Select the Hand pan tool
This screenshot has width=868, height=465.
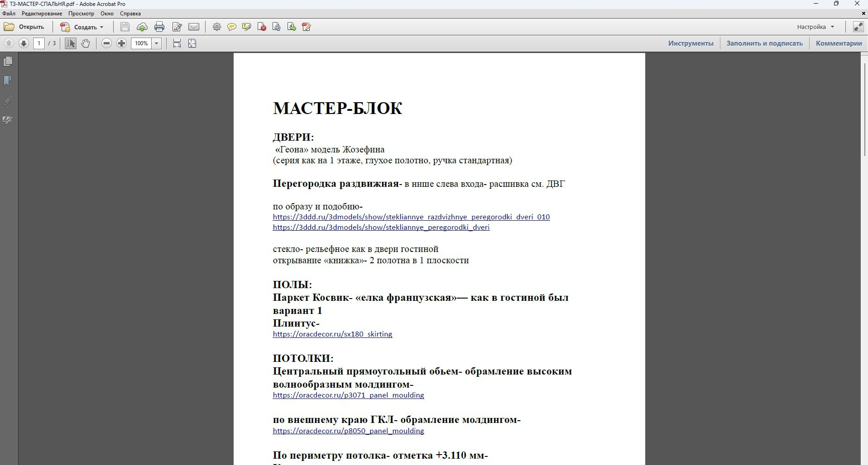86,43
